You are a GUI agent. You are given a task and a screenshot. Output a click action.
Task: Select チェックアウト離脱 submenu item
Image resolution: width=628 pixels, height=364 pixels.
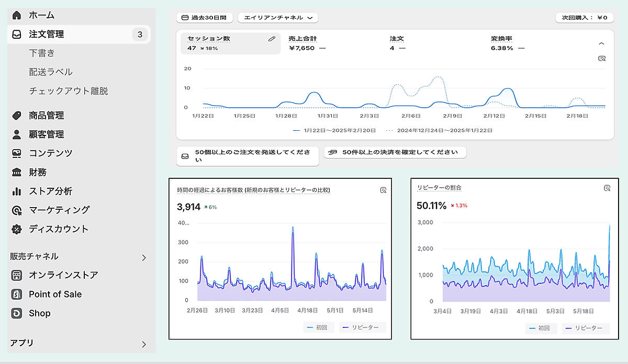[69, 91]
